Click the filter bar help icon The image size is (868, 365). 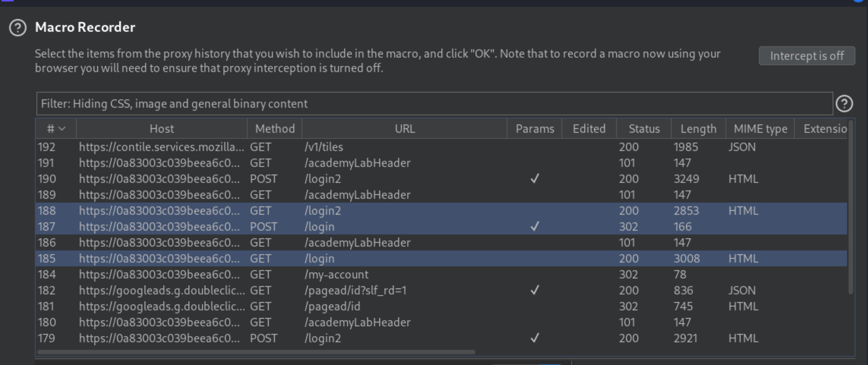click(844, 104)
